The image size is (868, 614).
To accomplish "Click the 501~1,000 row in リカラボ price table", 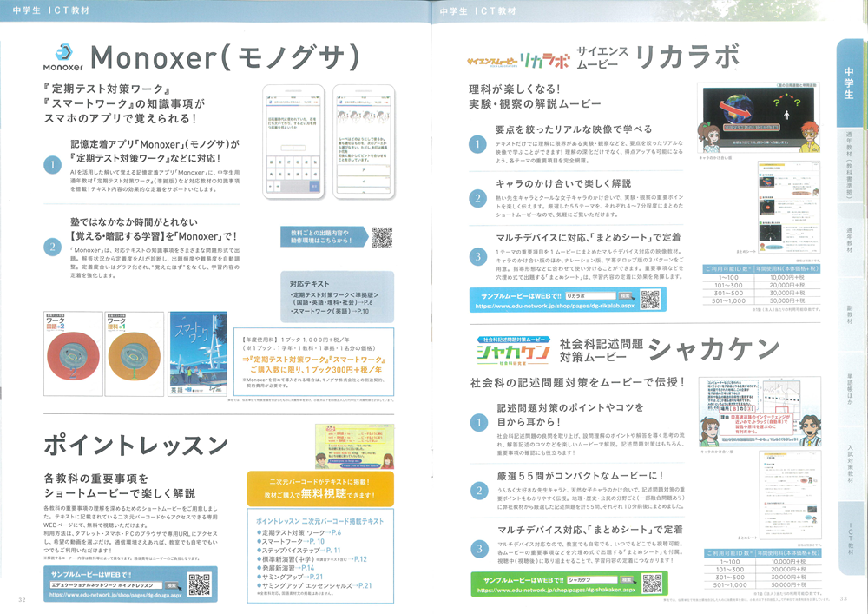I will tap(761, 300).
